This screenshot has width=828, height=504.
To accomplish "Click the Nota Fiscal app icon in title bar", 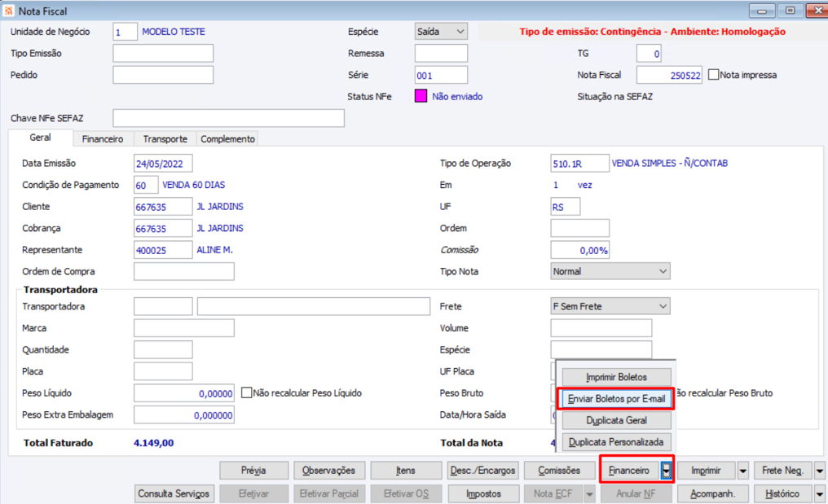I will pos(8,11).
